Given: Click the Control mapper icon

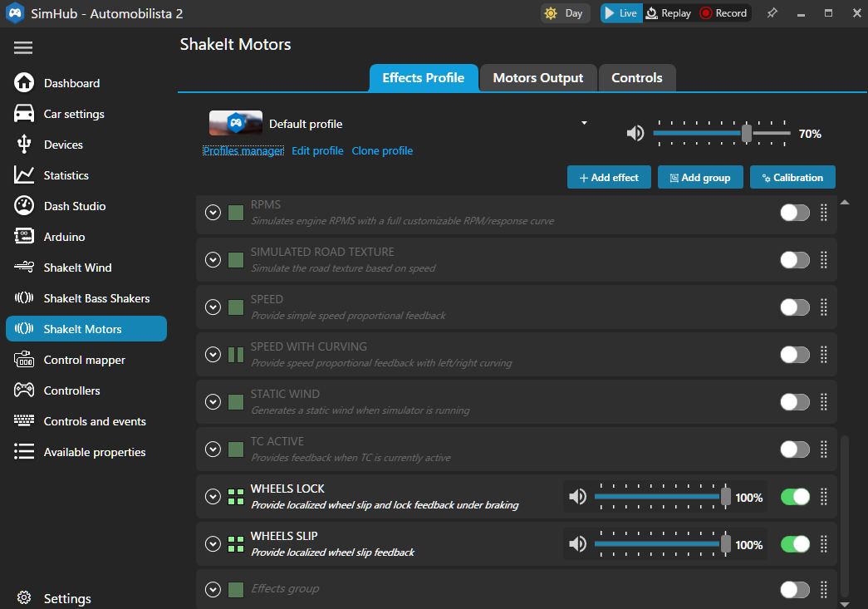Looking at the screenshot, I should coord(24,359).
